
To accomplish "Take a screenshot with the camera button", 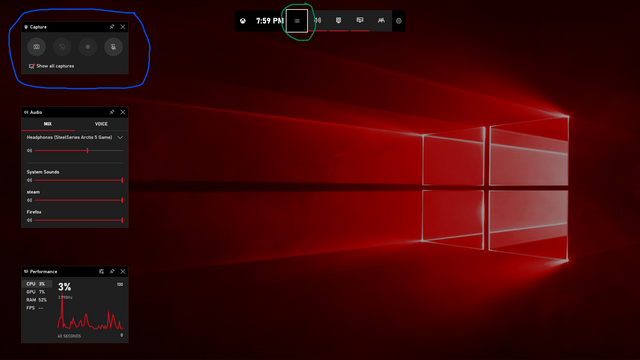I will [36, 47].
